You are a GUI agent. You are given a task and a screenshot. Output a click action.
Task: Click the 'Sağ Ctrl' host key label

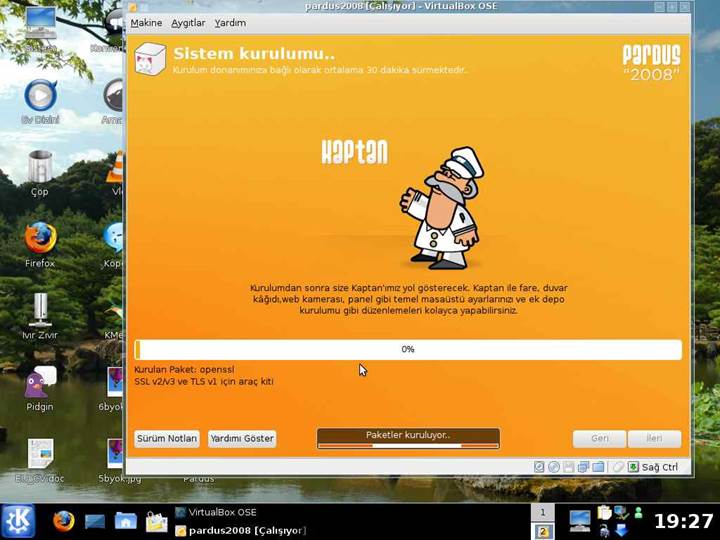pos(659,467)
